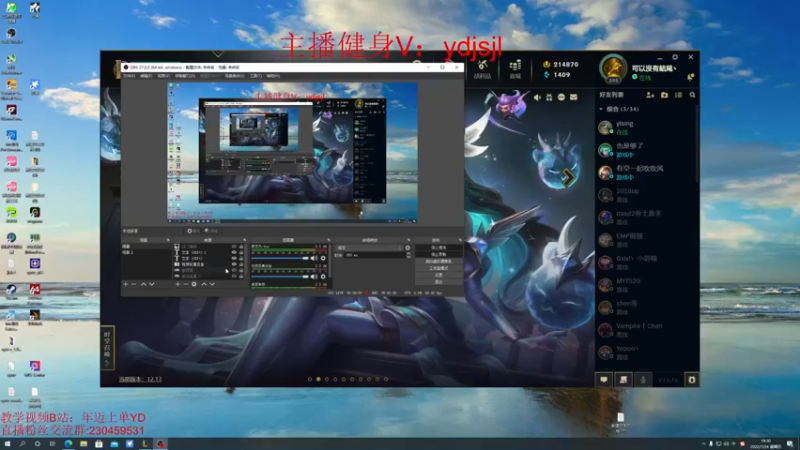
Task: Adjust first mixer channel volume slider in OBS
Action: (280, 258)
